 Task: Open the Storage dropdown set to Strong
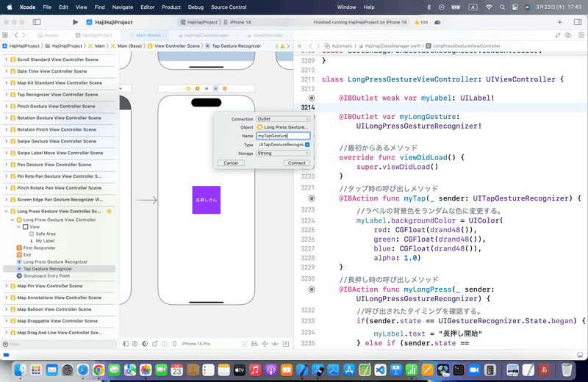(283, 154)
